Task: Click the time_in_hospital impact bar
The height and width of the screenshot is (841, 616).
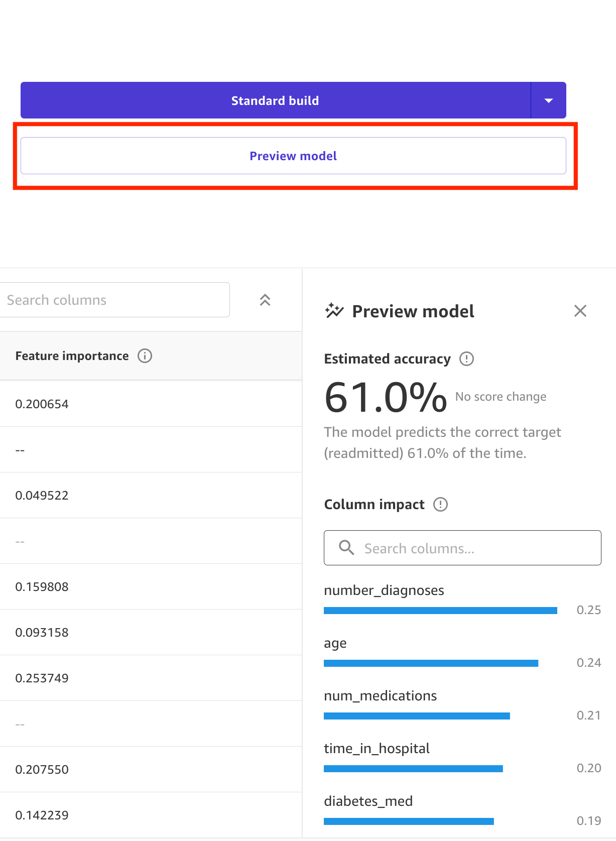Action: pos(414,769)
